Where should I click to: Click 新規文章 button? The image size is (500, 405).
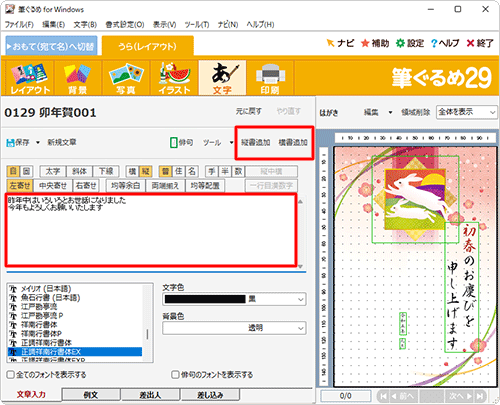tap(62, 142)
